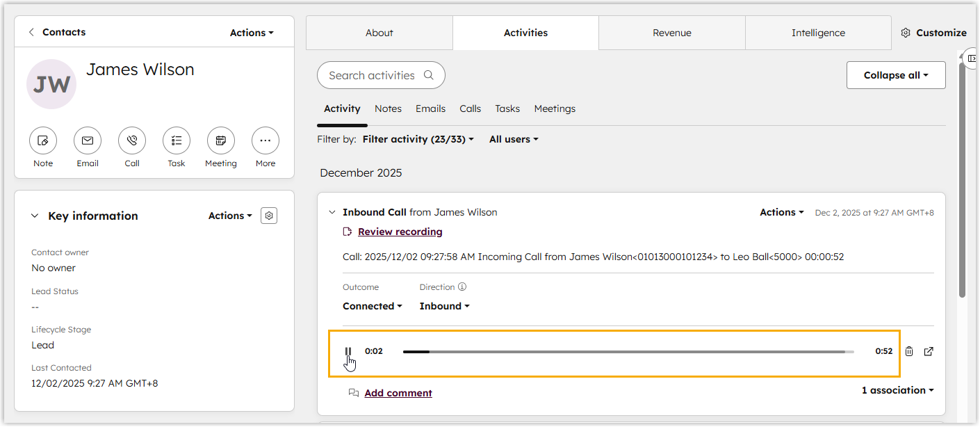The image size is (980, 427).
Task: Click the Review recording link
Action: tap(400, 232)
